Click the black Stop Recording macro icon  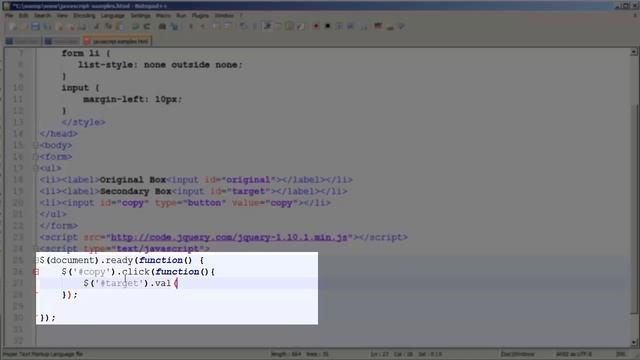click(327, 27)
